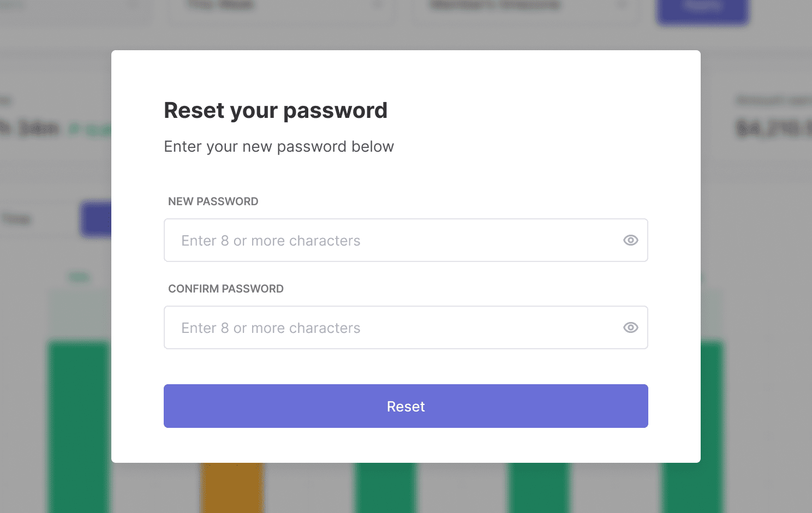Select the leftmost green bar in the chart
Image resolution: width=812 pixels, height=513 pixels.
click(x=80, y=427)
